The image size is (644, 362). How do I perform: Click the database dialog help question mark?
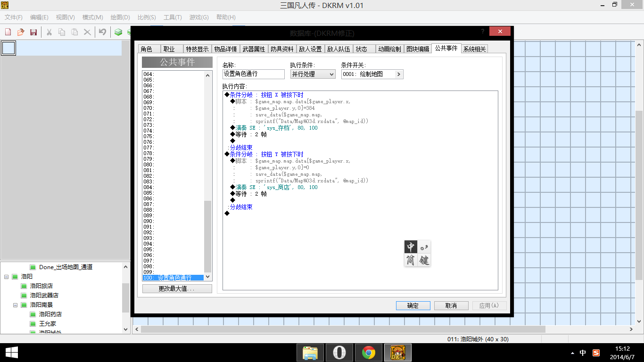coord(482,31)
